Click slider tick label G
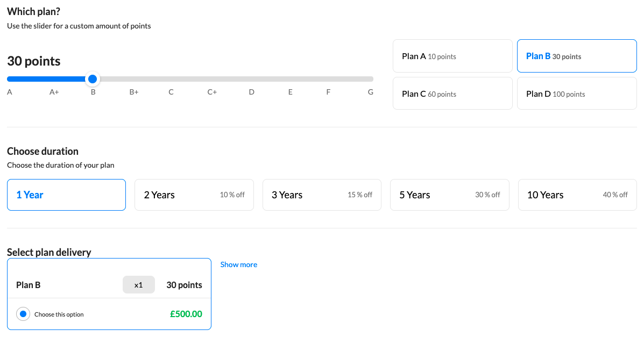 (x=371, y=92)
